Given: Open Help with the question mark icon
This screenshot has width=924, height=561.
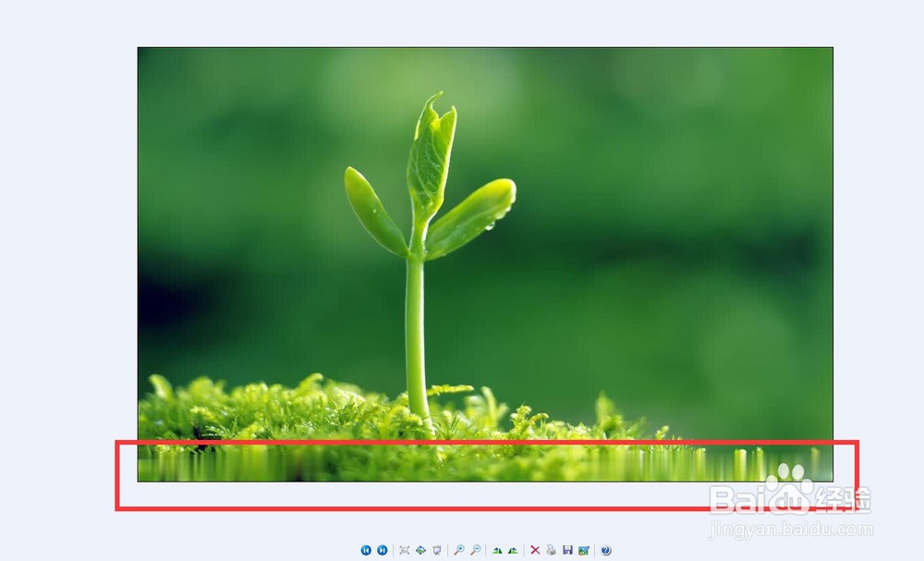Looking at the screenshot, I should tap(605, 549).
